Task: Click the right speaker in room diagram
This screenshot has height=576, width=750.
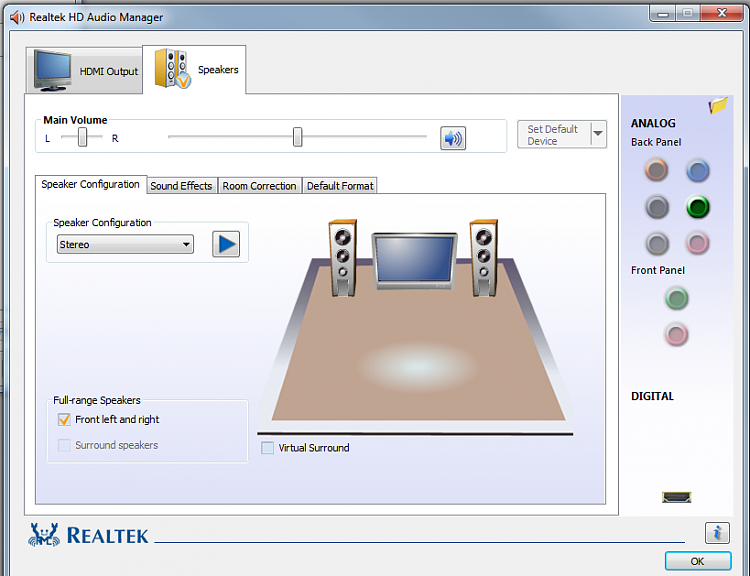Action: click(484, 258)
